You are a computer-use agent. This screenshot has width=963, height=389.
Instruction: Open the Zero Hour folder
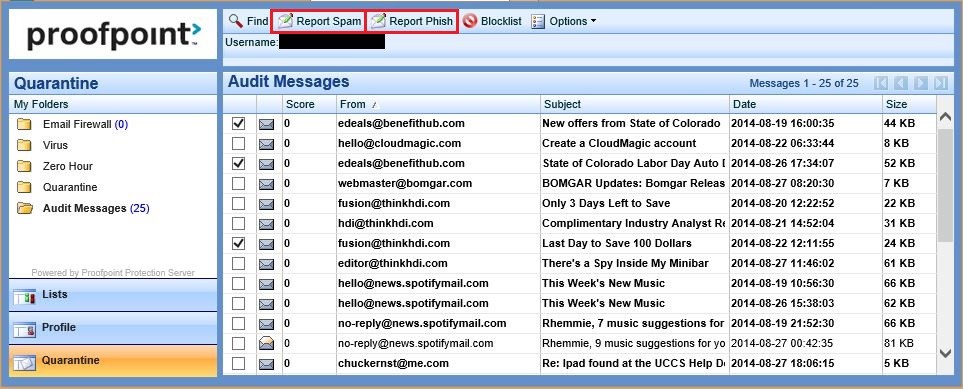point(68,166)
